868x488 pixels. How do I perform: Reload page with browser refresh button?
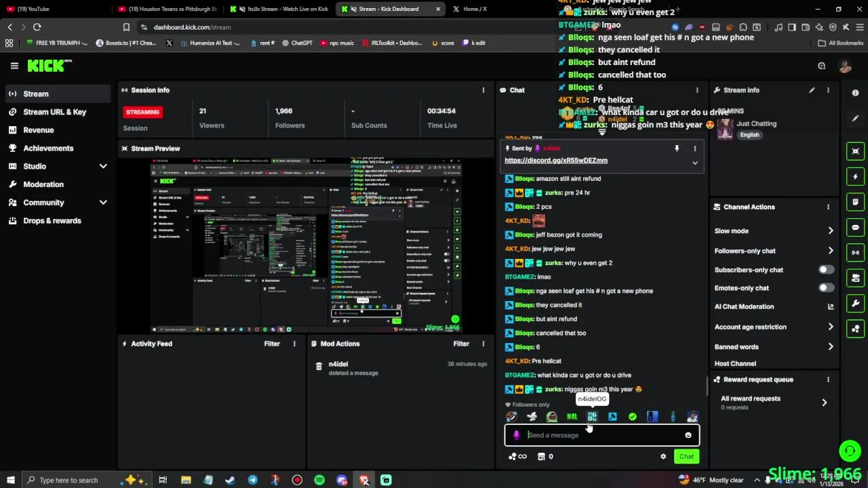click(x=37, y=27)
